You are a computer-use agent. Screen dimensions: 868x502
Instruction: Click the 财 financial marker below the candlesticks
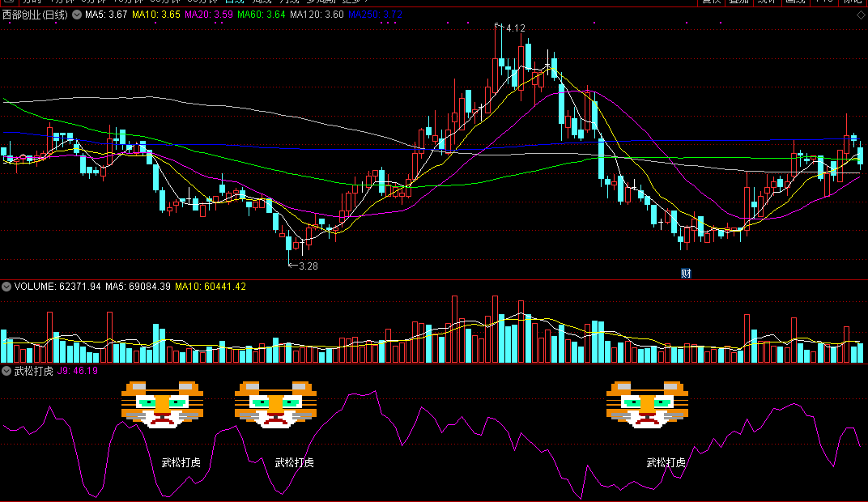(686, 273)
